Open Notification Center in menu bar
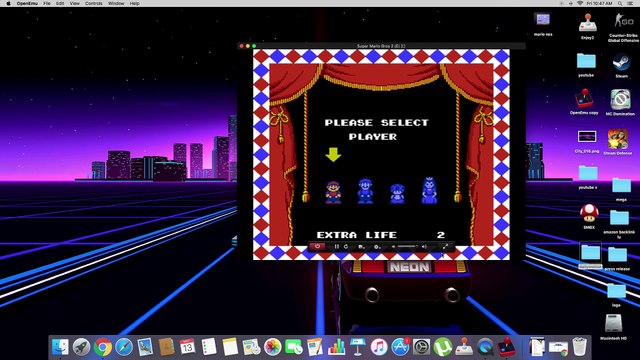The width and height of the screenshot is (640, 360). [630, 3]
